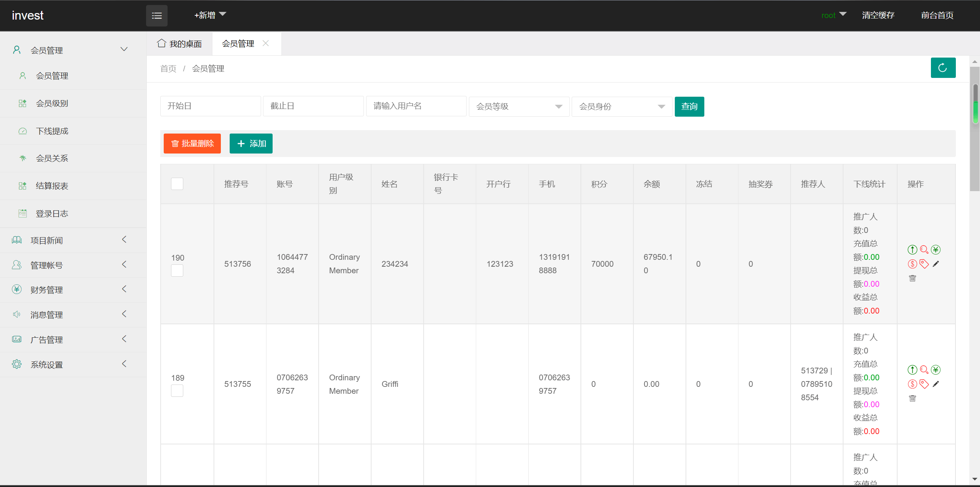Click the green yen icon in row 190
The height and width of the screenshot is (487, 980).
coord(936,250)
